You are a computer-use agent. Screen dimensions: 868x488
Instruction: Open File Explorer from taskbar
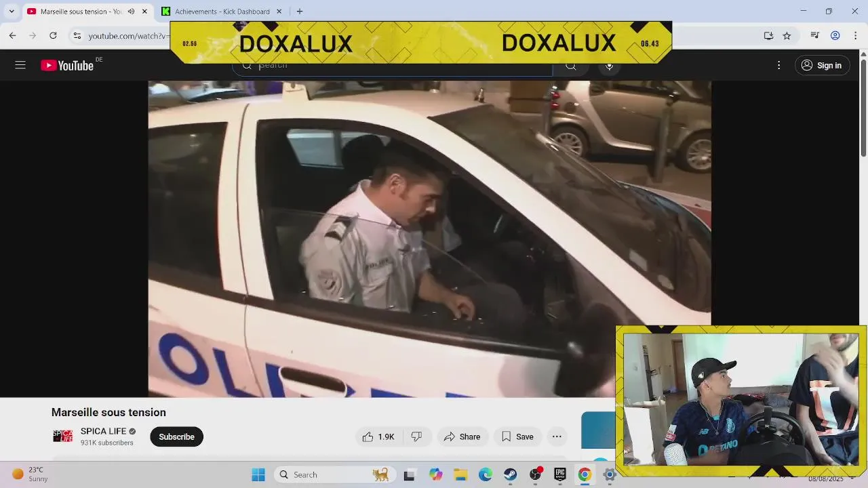460,475
